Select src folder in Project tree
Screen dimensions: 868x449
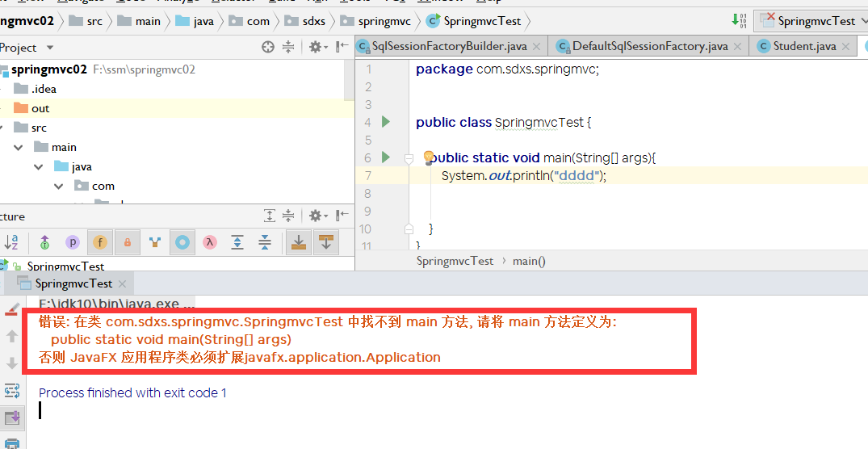click(31, 128)
